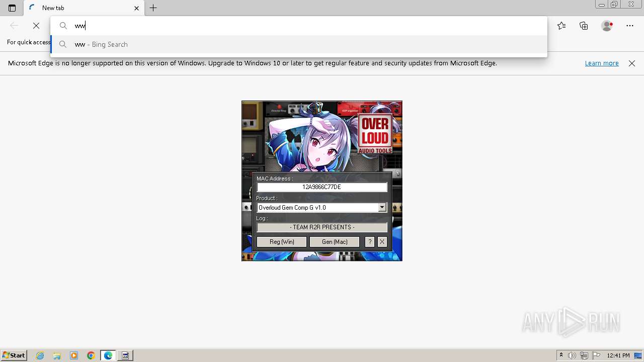644x362 pixels.
Task: Switch to Microsoft Edge taskbar button
Action: click(x=108, y=355)
